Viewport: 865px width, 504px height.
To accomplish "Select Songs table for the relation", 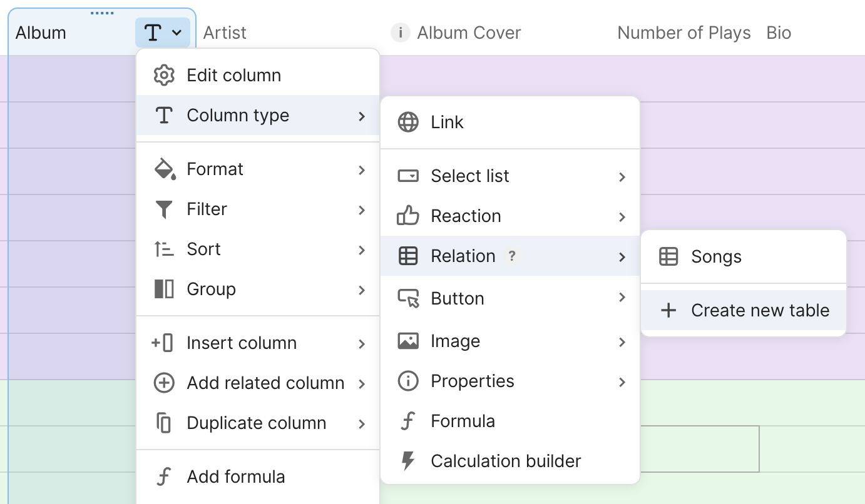I will [716, 256].
